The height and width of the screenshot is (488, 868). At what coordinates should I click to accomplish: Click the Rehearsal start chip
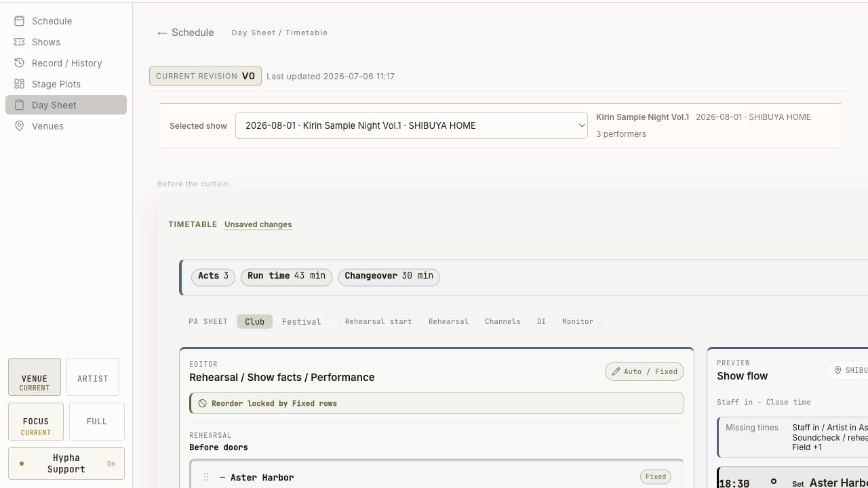tap(378, 321)
